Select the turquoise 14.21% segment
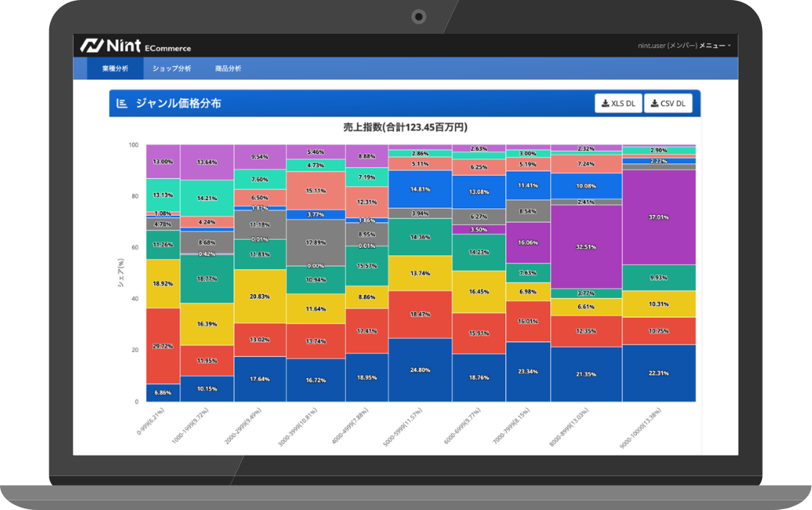Screen dimensions: 812x510 coord(207,198)
